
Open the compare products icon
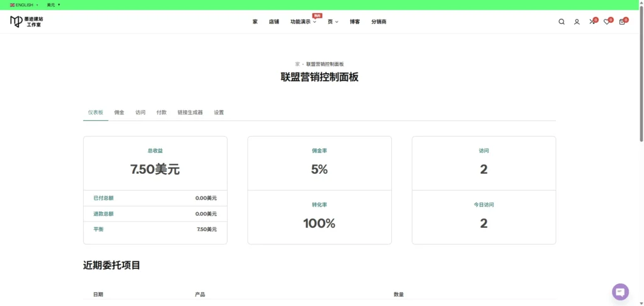(592, 22)
